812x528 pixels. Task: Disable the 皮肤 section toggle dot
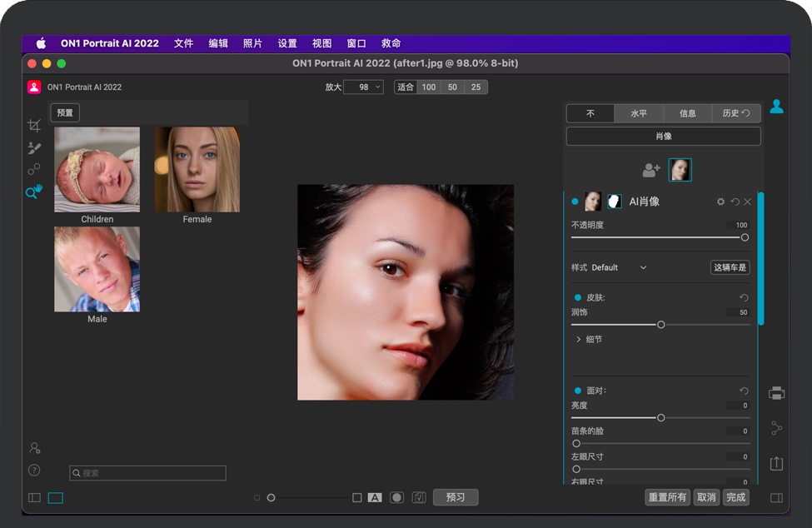tap(577, 297)
